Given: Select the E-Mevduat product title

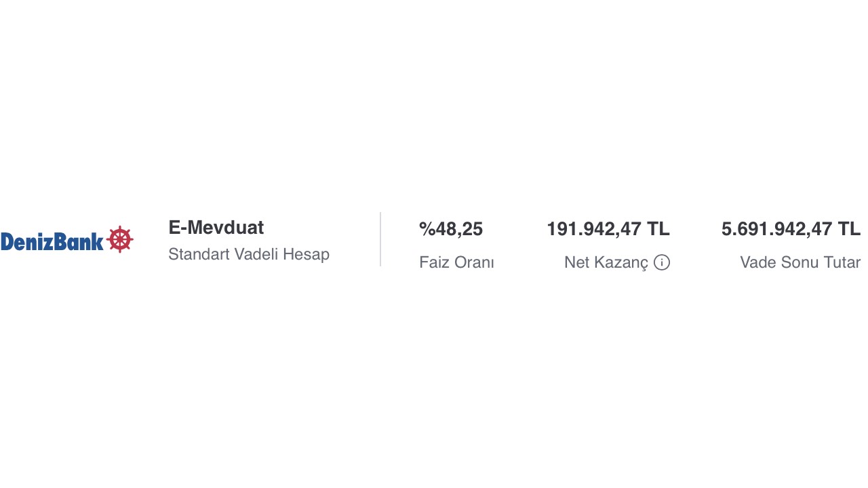Looking at the screenshot, I should [216, 228].
